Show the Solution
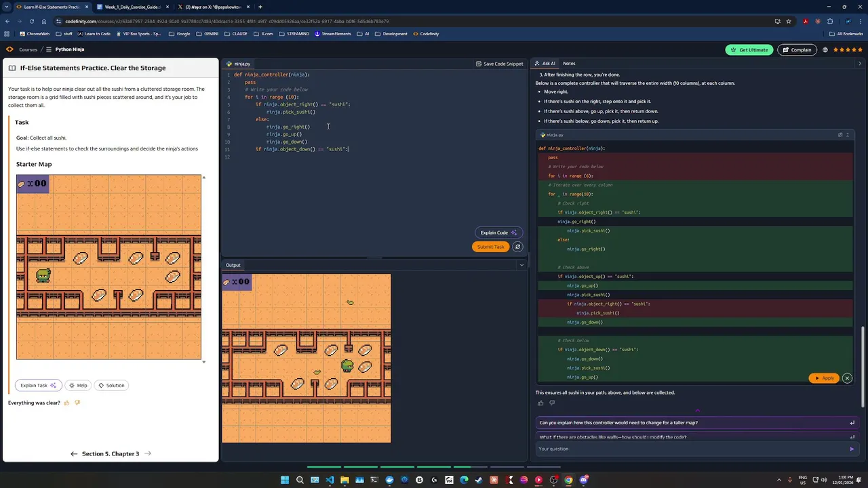This screenshot has height=488, width=868. [111, 385]
